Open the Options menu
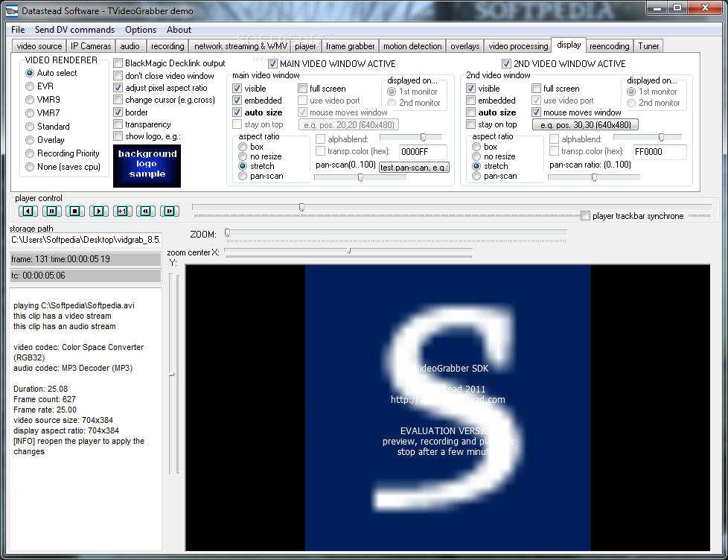728x560 pixels. [140, 30]
